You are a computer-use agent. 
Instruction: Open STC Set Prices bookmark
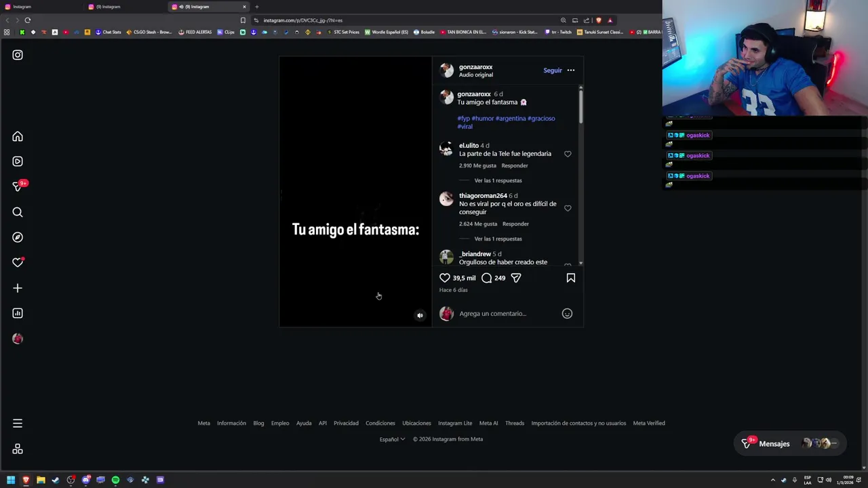[343, 32]
